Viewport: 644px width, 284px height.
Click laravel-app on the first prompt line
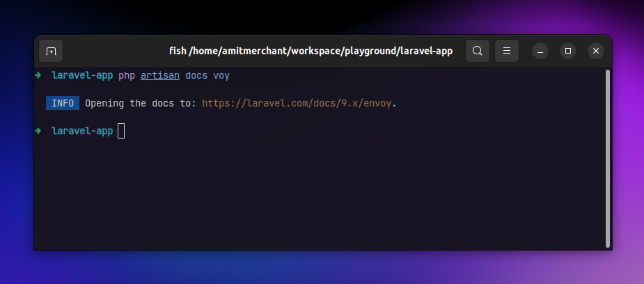coord(82,75)
